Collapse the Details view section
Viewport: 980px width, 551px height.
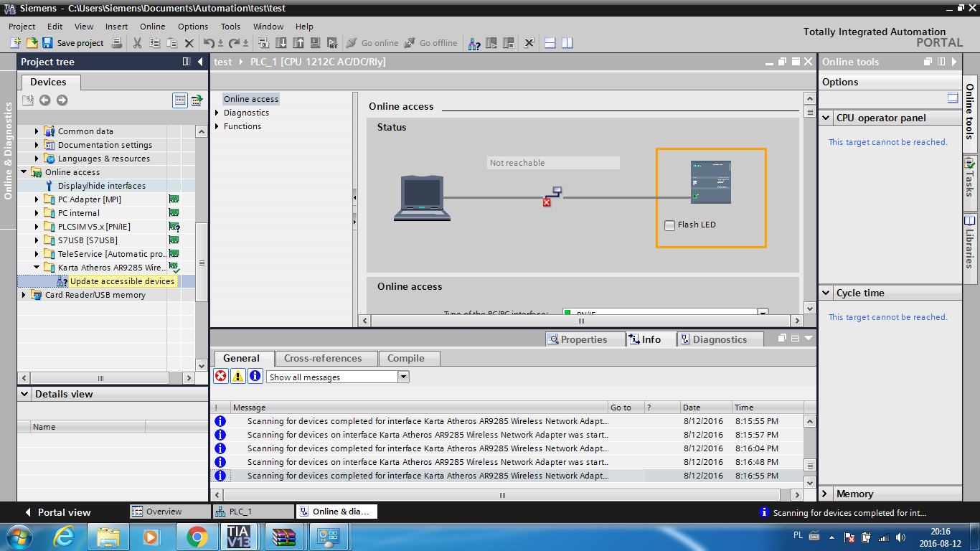[x=25, y=394]
